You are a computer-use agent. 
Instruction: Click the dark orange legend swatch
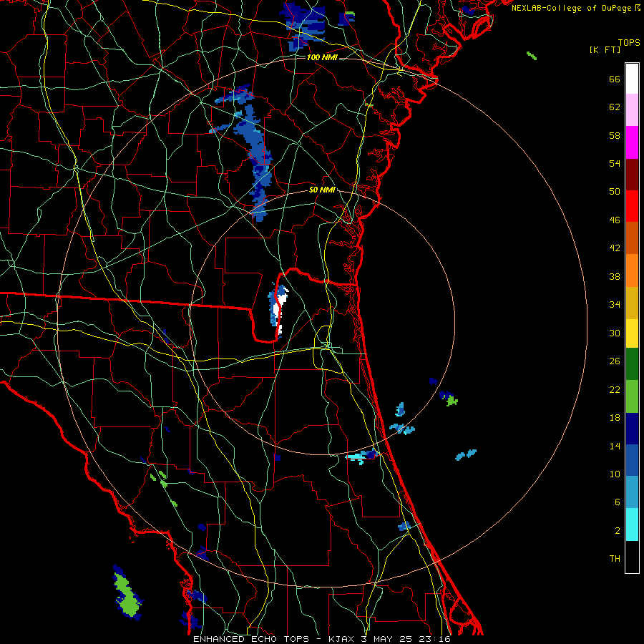pyautogui.click(x=632, y=238)
